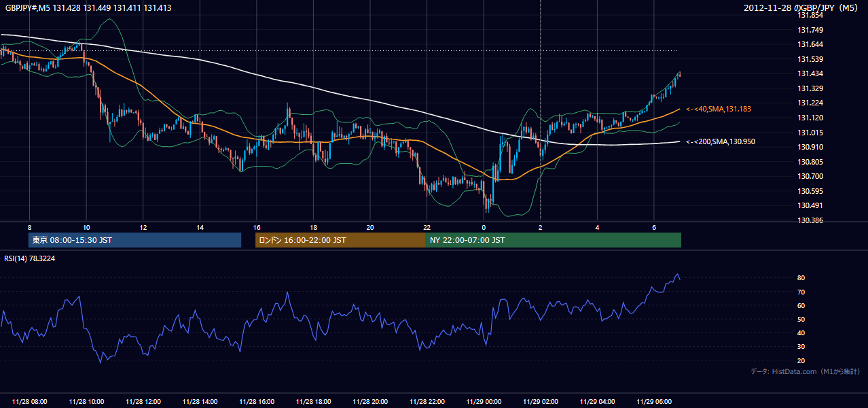
Task: Click the 11/28 10:00 bottom time label
Action: pyautogui.click(x=86, y=402)
